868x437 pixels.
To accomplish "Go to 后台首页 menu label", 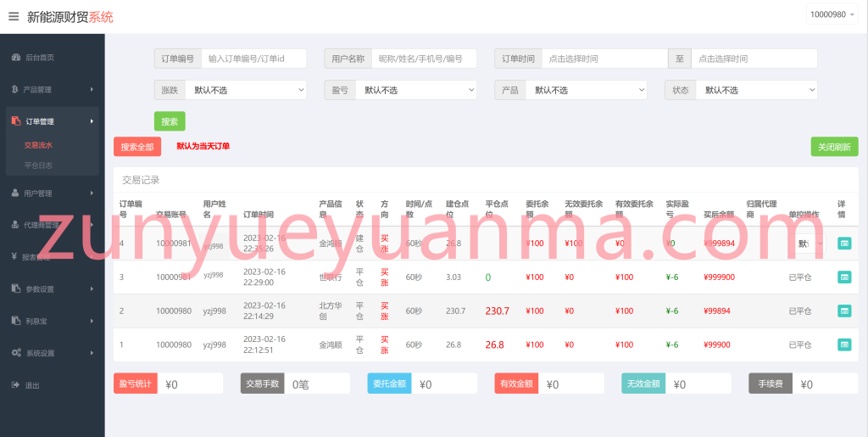I will [40, 58].
